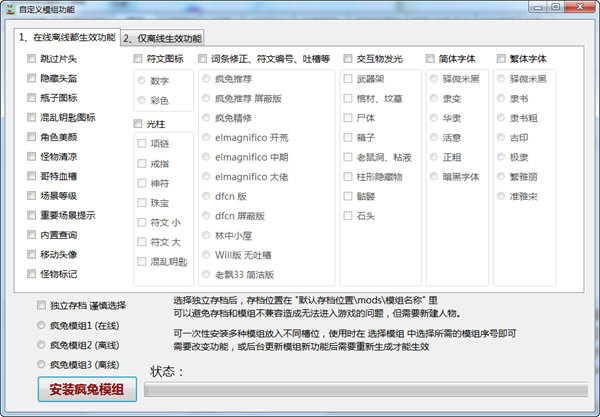Check the 神符 checkbox
Screen dimensions: 600x417
click(142, 183)
